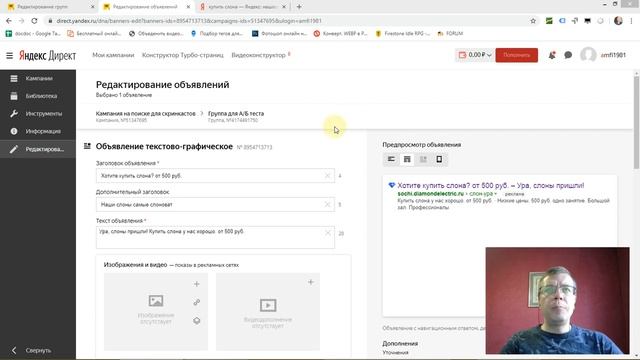Add image by link icon
Screen dimensions: 640x360
(x=197, y=302)
